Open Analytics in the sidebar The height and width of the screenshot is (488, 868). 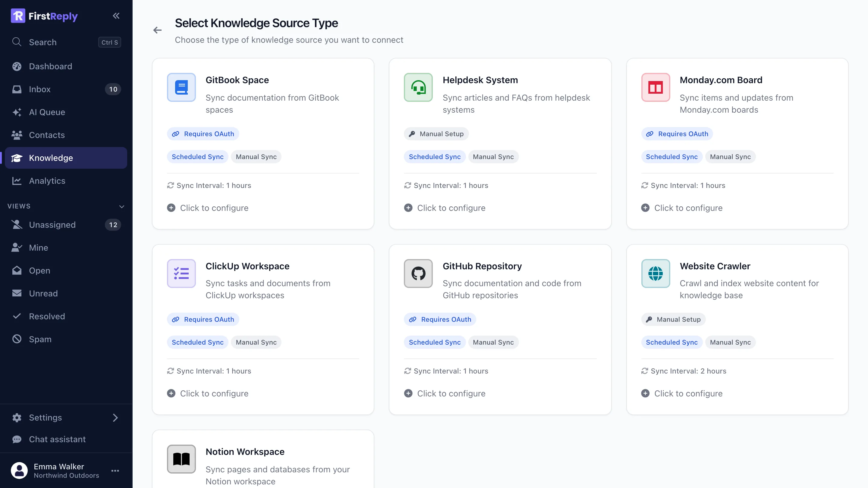point(66,181)
